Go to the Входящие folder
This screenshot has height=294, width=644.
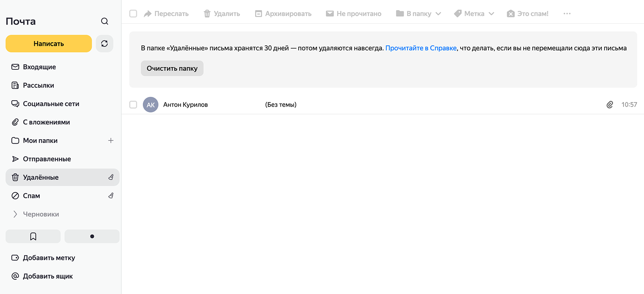[x=39, y=67]
